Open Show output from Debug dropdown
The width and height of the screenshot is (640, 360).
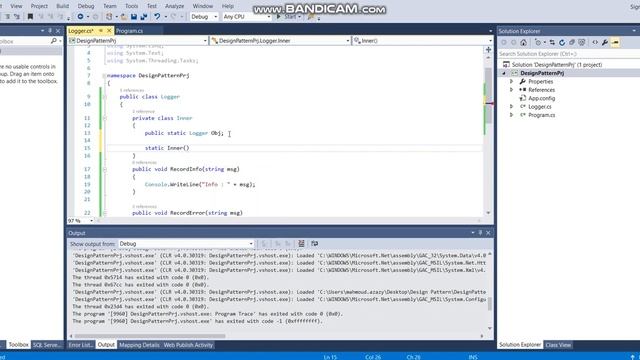[186, 244]
